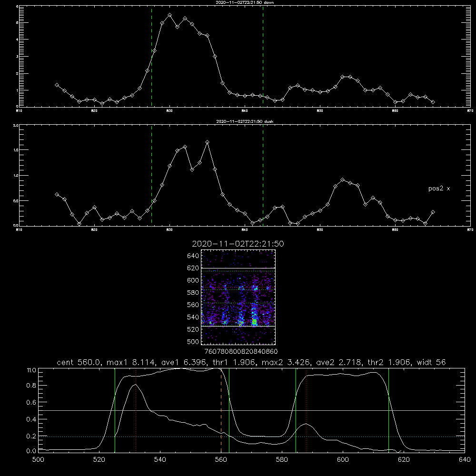Click the red dotted line near 532 in bottom plot

click(136, 410)
